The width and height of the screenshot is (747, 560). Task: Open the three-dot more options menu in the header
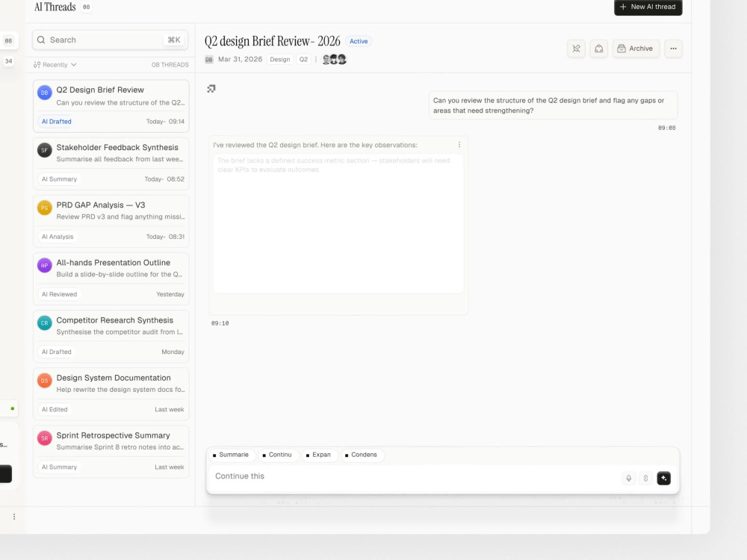(673, 49)
